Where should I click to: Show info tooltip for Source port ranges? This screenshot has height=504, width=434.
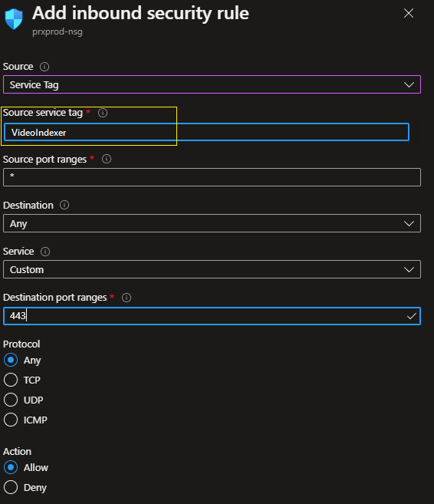point(107,159)
